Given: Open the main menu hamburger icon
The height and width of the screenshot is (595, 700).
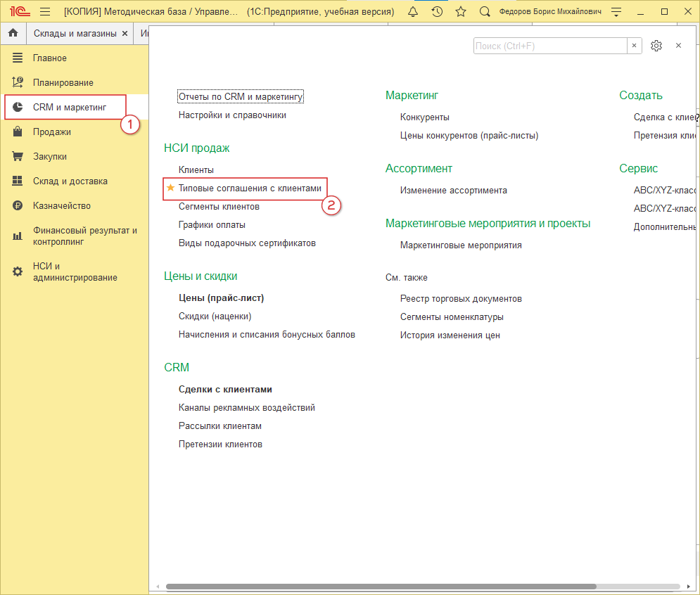Looking at the screenshot, I should click(x=45, y=12).
